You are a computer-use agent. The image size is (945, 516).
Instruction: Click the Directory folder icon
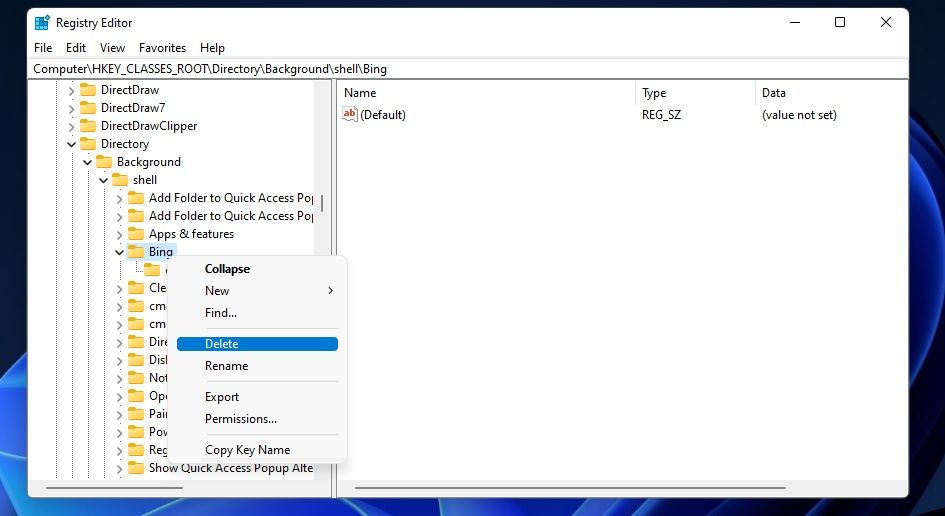tap(88, 144)
